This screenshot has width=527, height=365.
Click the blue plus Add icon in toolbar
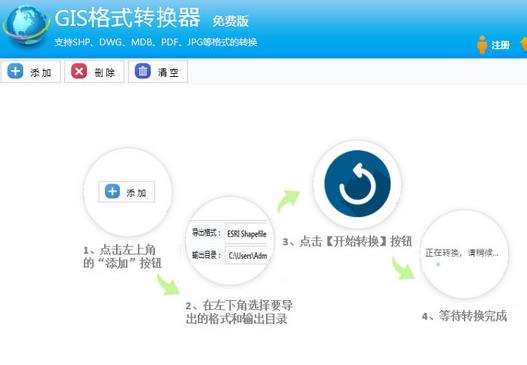tap(15, 71)
